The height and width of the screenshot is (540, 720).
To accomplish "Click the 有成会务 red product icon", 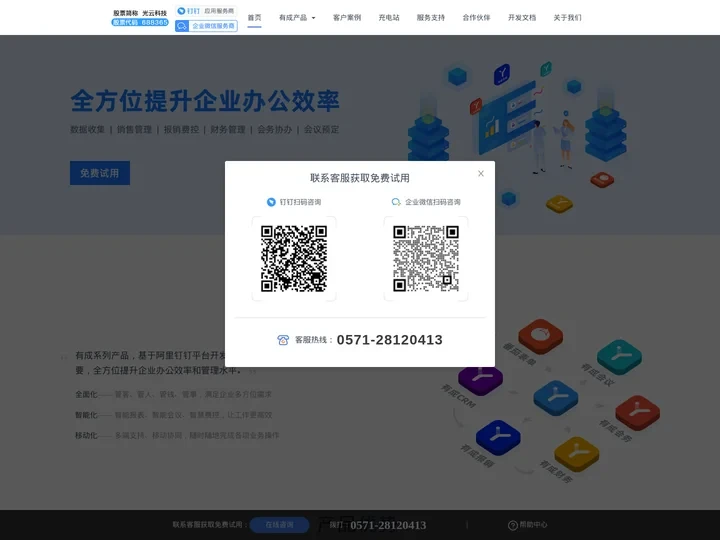I will point(637,412).
